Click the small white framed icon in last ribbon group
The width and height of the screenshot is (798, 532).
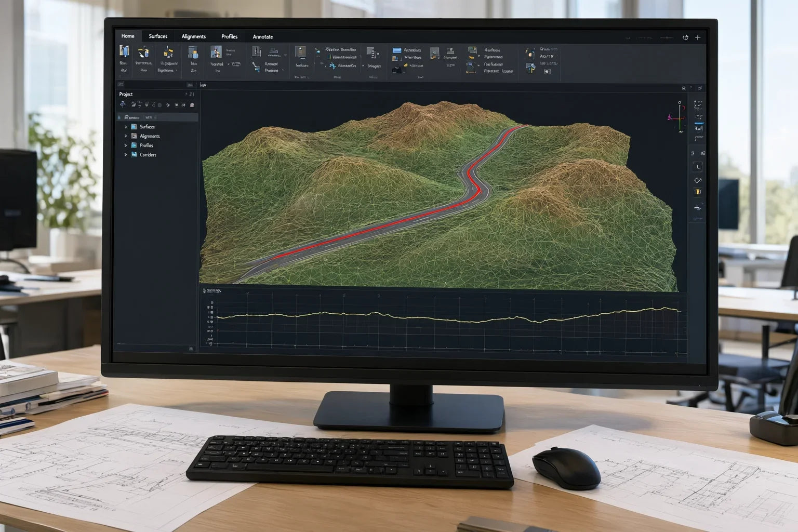(547, 72)
